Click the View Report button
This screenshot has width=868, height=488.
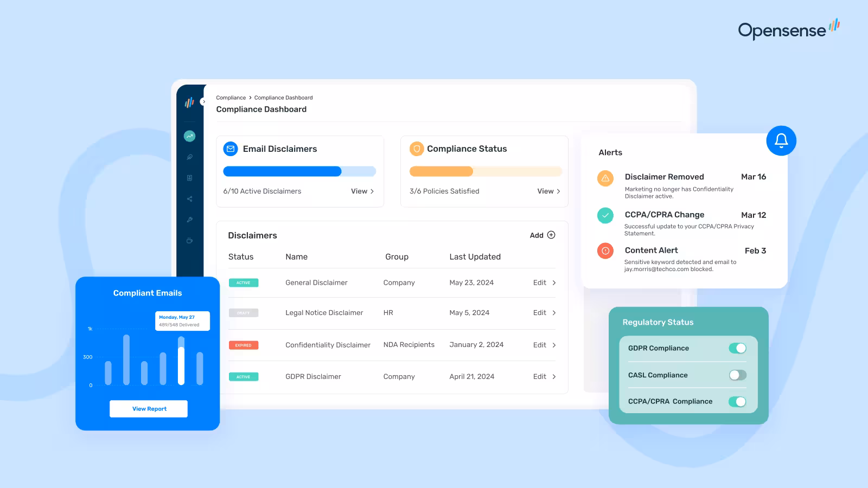(149, 409)
